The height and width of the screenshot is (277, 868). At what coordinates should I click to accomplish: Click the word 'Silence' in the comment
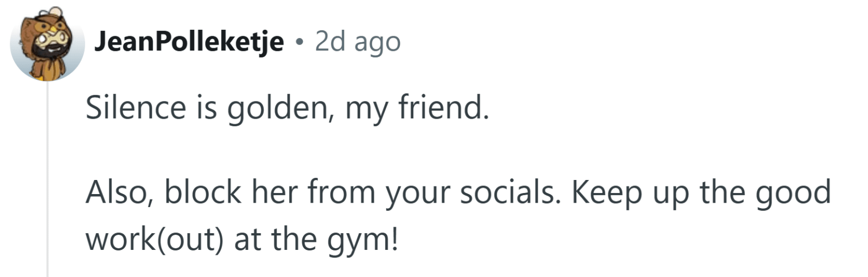(x=136, y=107)
